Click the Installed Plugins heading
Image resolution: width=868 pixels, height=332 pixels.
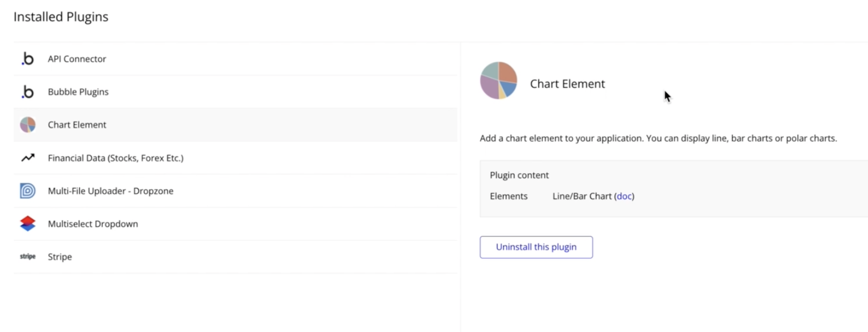[61, 17]
